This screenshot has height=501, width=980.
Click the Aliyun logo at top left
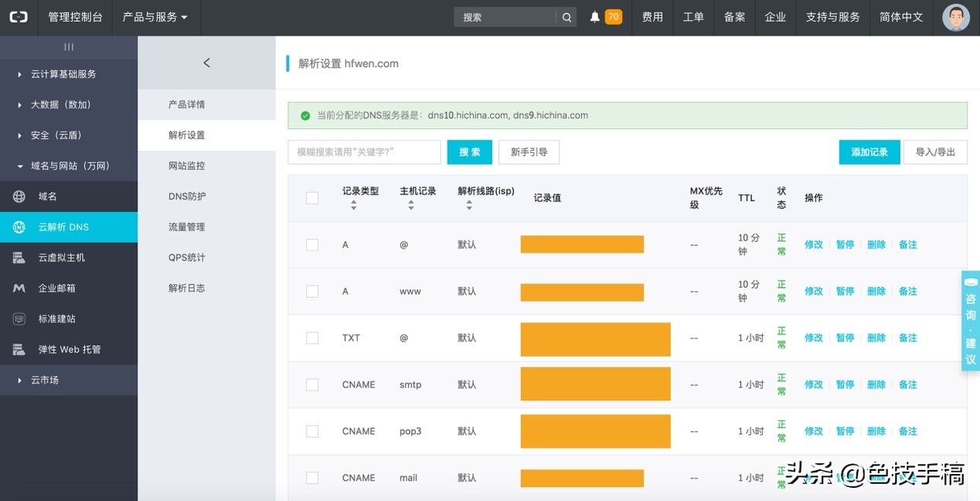click(x=18, y=16)
